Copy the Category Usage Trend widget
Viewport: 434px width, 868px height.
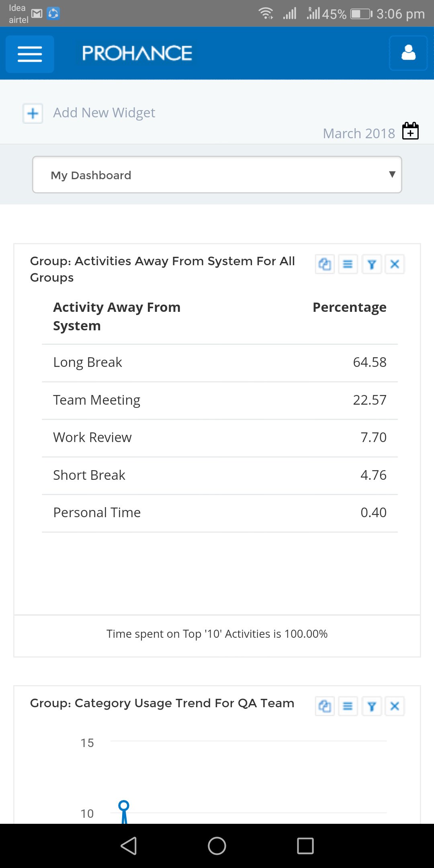[325, 706]
